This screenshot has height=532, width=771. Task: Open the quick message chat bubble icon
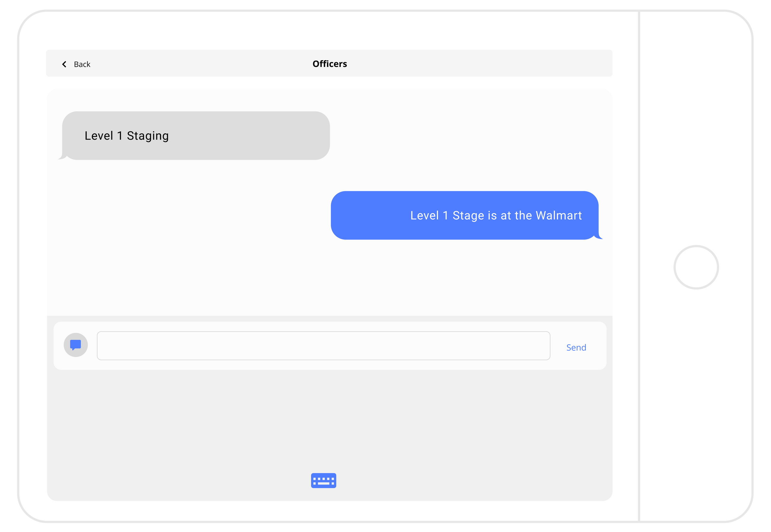point(75,344)
